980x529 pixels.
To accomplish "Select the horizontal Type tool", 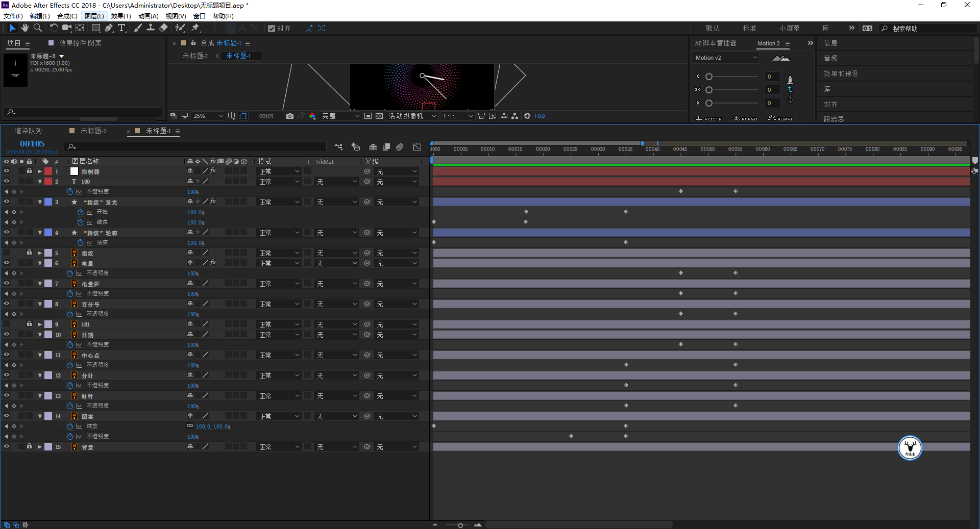I will [x=121, y=28].
